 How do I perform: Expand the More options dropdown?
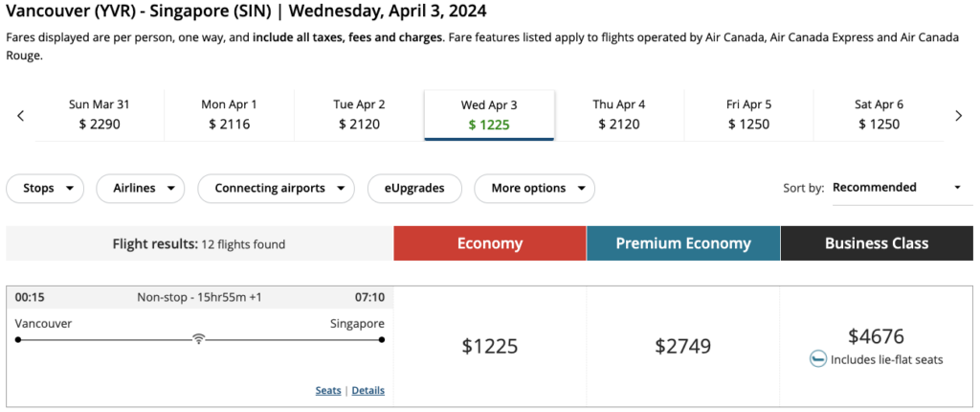pyautogui.click(x=534, y=188)
